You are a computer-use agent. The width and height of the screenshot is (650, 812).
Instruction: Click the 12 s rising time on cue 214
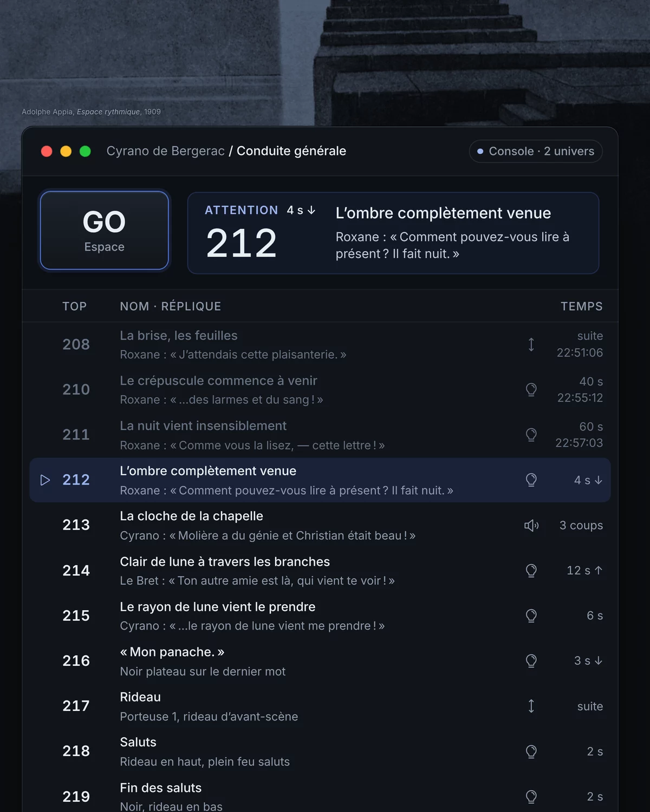click(584, 571)
